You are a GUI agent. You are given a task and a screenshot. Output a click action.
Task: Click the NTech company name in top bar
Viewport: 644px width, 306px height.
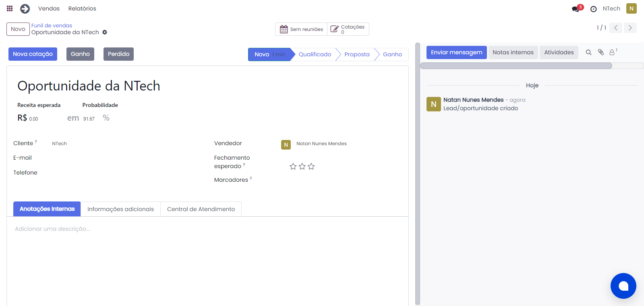pos(611,8)
